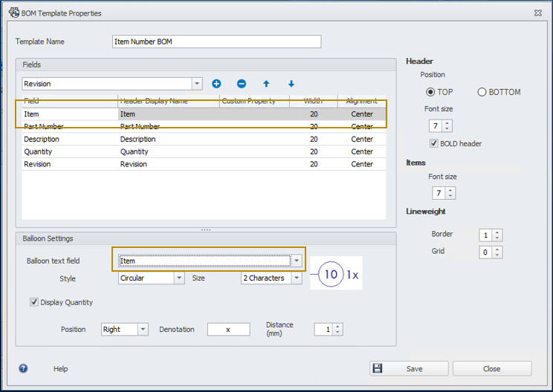Click the panel splitter grip dots
Screen dimensions: 553x392
(x=206, y=229)
